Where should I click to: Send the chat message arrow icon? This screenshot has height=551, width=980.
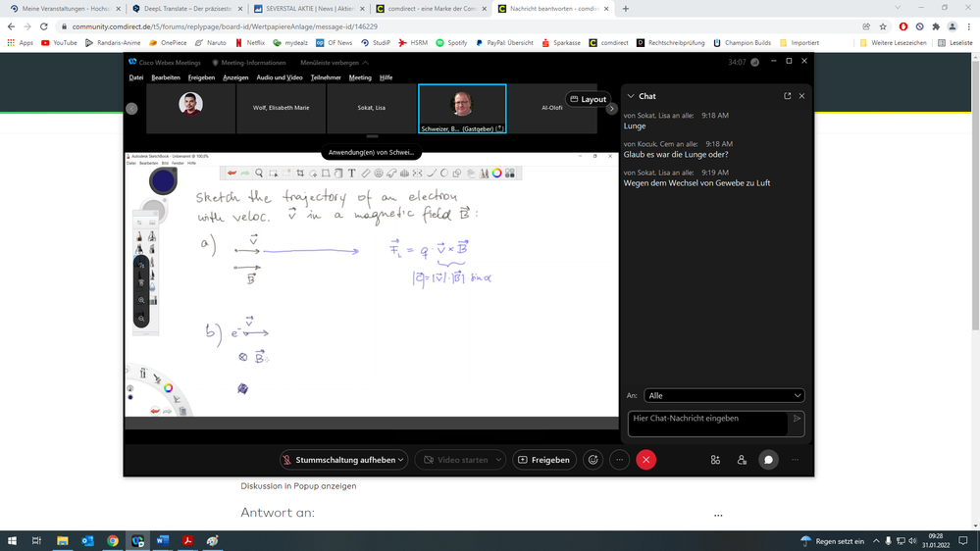(797, 419)
